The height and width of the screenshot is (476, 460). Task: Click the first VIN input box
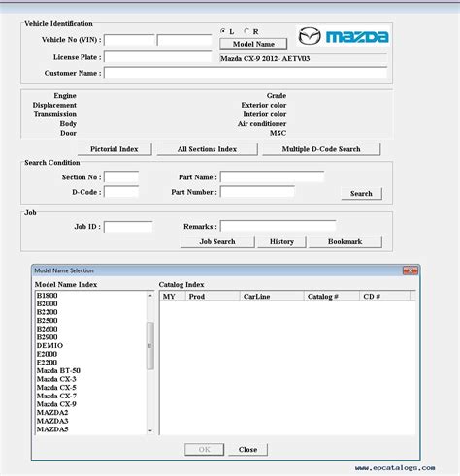[129, 40]
